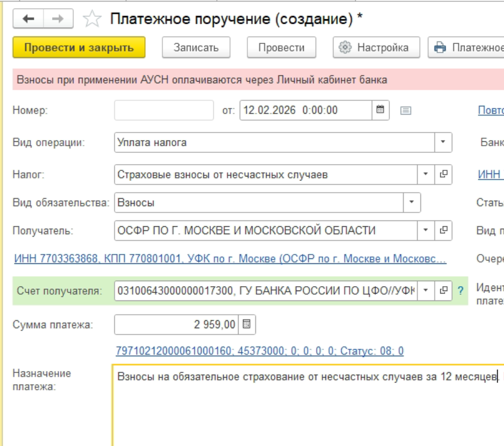Click the Сумма платежа field showing 2 959,00
The width and height of the screenshot is (504, 446).
coord(176,325)
